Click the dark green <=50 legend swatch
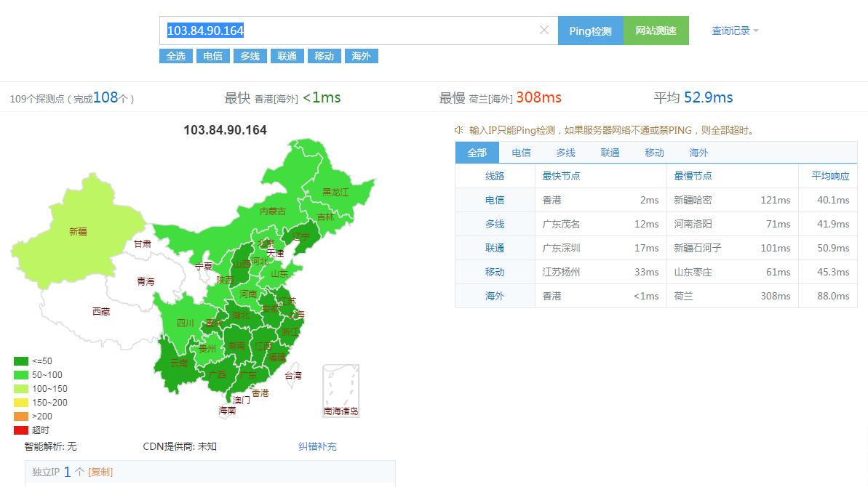 [20, 361]
